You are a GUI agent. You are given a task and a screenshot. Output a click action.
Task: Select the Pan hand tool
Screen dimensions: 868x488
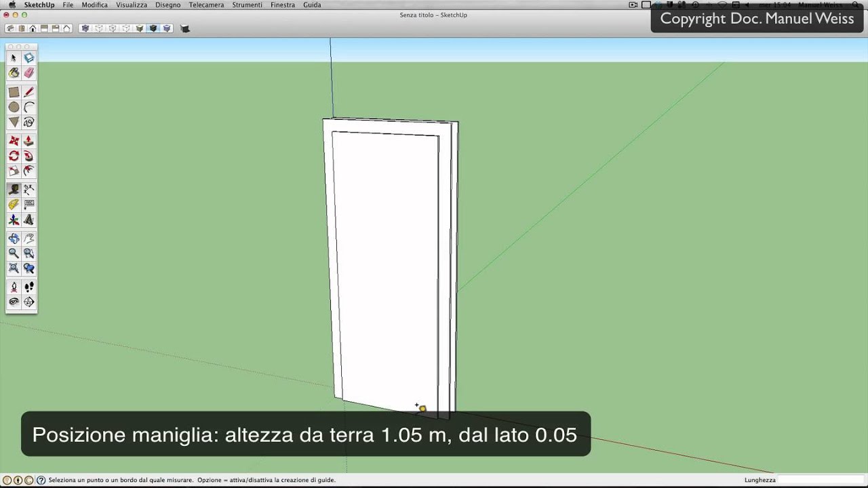28,239
